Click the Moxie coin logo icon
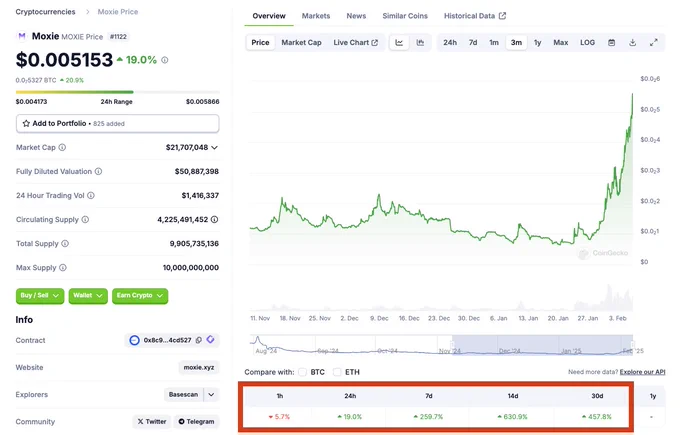This screenshot has width=680, height=435. [x=21, y=36]
